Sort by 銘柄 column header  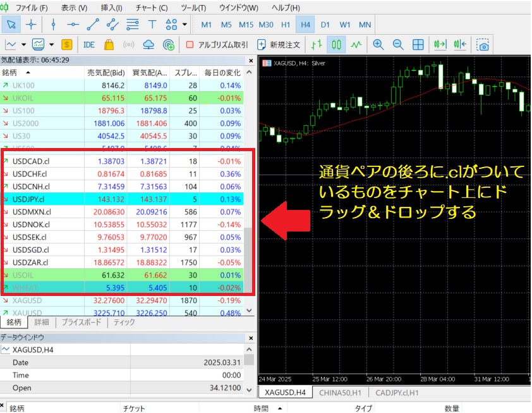(42, 72)
